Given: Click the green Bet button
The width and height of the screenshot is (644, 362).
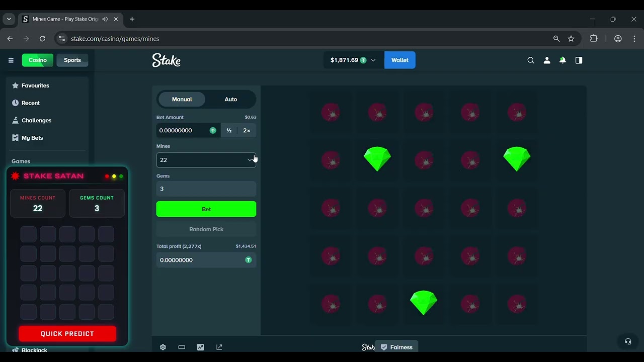Looking at the screenshot, I should pyautogui.click(x=206, y=209).
